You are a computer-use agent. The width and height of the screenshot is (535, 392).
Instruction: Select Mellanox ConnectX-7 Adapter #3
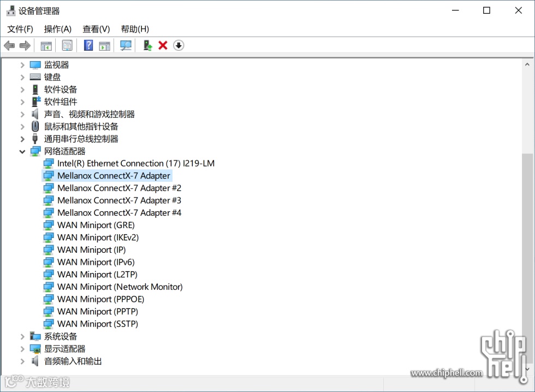119,200
